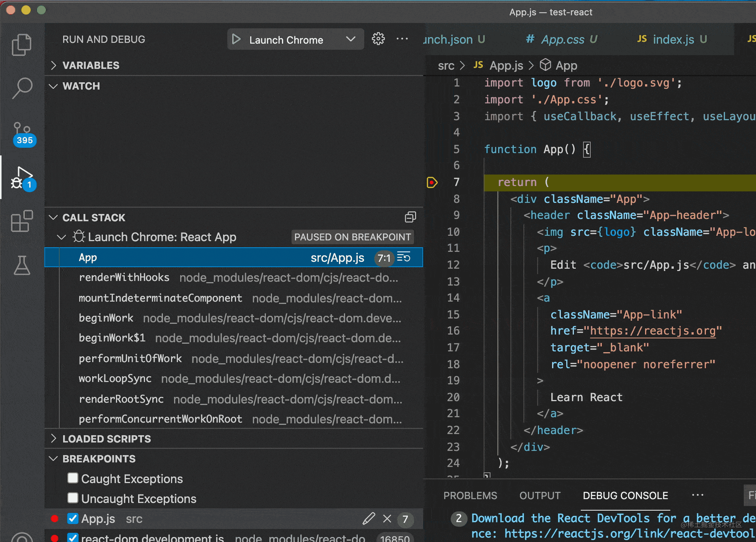Edit the App.js breakpoint condition pencil
756x542 pixels.
368,519
